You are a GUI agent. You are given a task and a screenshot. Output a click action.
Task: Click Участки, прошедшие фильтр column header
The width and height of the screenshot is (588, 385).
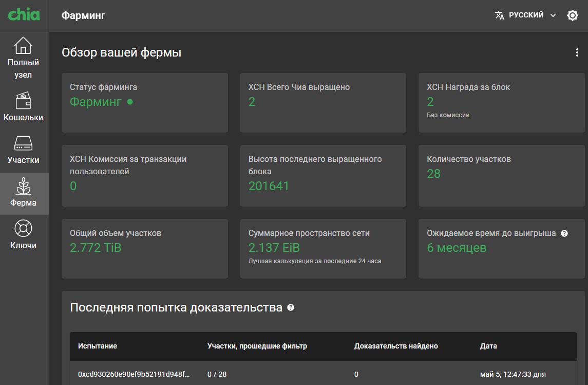point(257,346)
